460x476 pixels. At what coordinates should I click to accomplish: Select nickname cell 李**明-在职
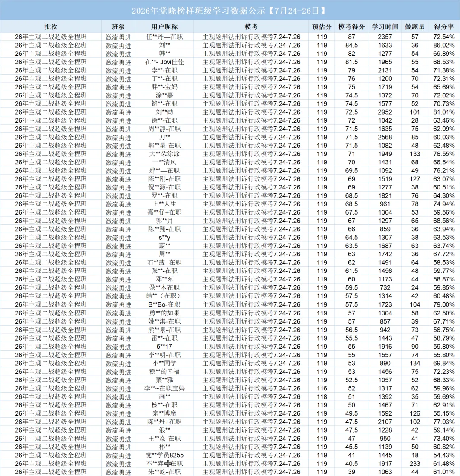(x=164, y=355)
